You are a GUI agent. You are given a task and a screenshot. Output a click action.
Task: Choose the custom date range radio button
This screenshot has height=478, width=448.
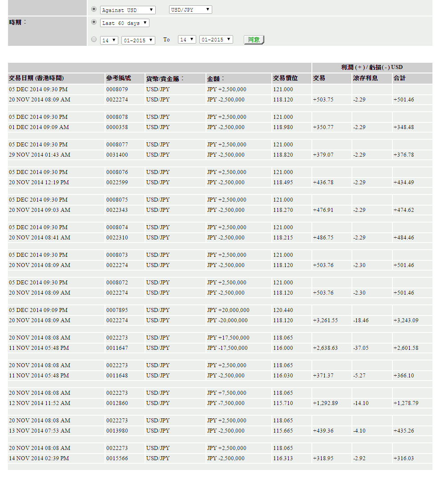point(93,39)
